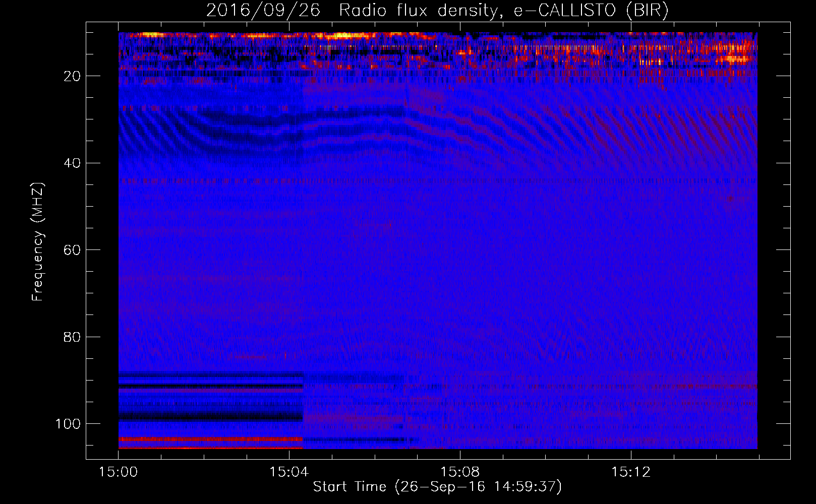Click the 15:00 time tick label
This screenshot has width=816, height=504.
pos(118,472)
